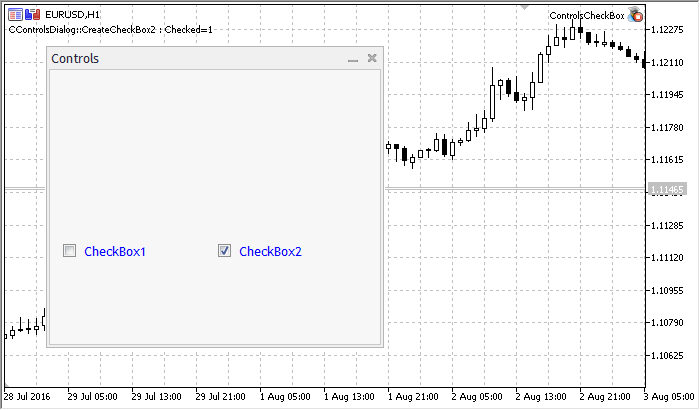This screenshot has height=410, width=700.
Task: Click the current price label 1.11465
Action: point(667,189)
